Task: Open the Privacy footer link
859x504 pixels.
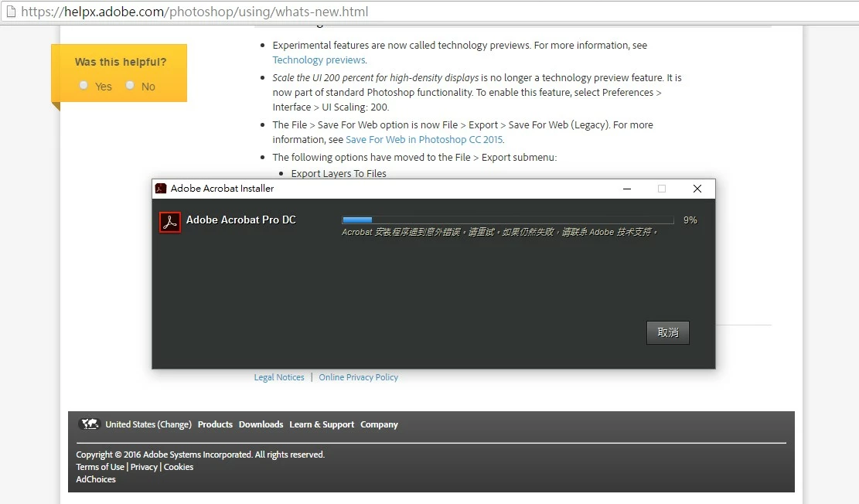Action: [144, 467]
